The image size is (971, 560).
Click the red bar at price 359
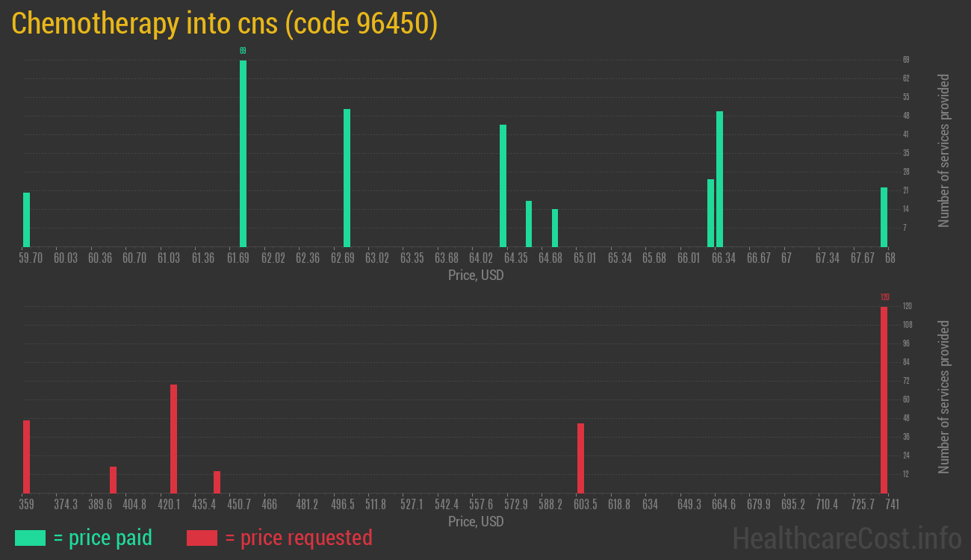coord(26,456)
